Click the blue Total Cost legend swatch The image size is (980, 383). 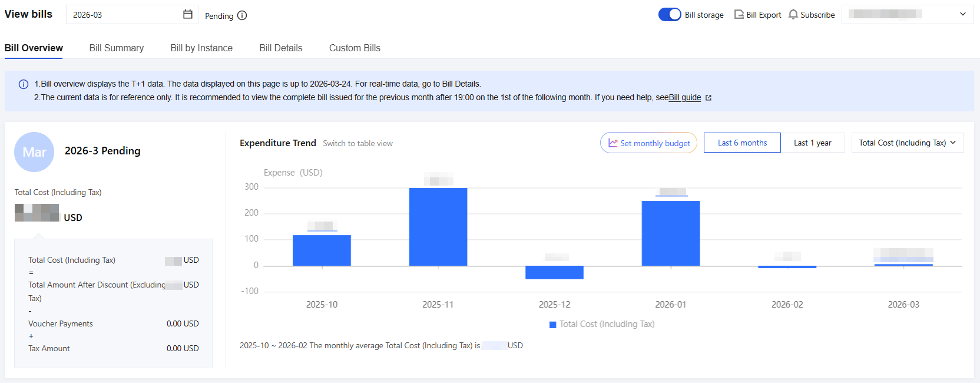click(x=552, y=325)
